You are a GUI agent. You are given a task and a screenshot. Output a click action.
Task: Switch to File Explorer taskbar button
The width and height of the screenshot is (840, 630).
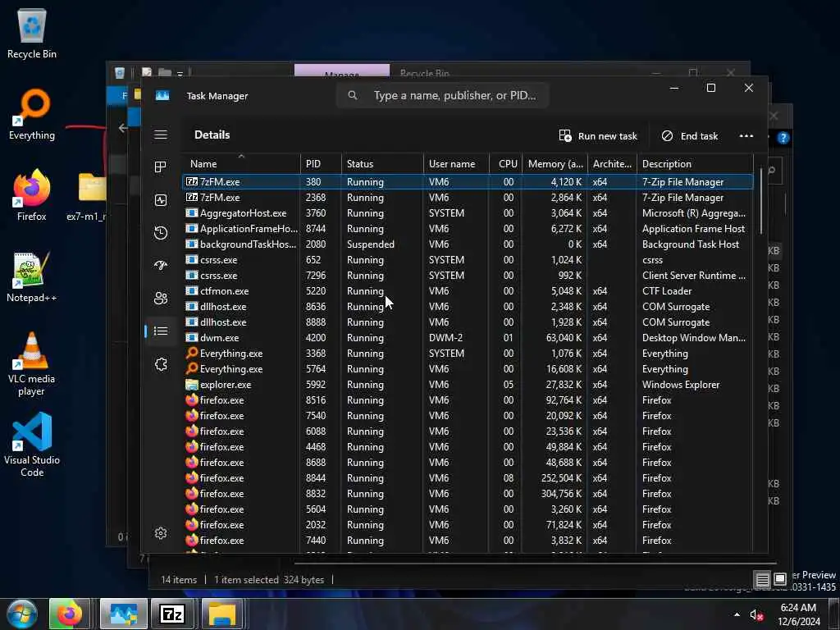pos(222,614)
